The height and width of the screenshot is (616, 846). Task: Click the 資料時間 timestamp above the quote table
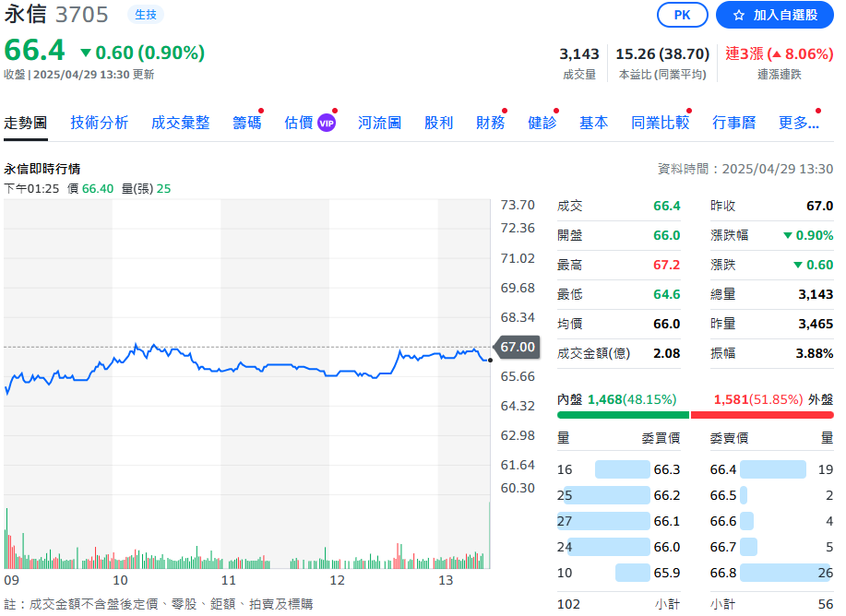pyautogui.click(x=745, y=169)
